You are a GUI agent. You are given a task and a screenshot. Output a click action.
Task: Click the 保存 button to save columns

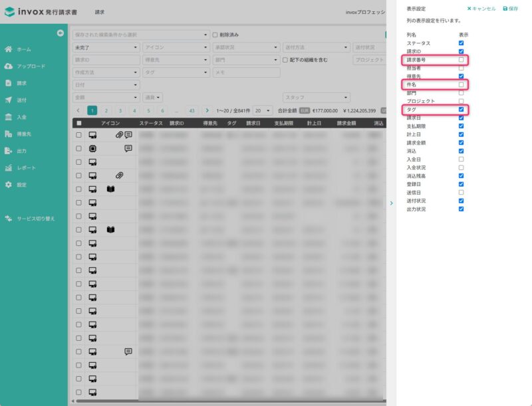(x=511, y=9)
